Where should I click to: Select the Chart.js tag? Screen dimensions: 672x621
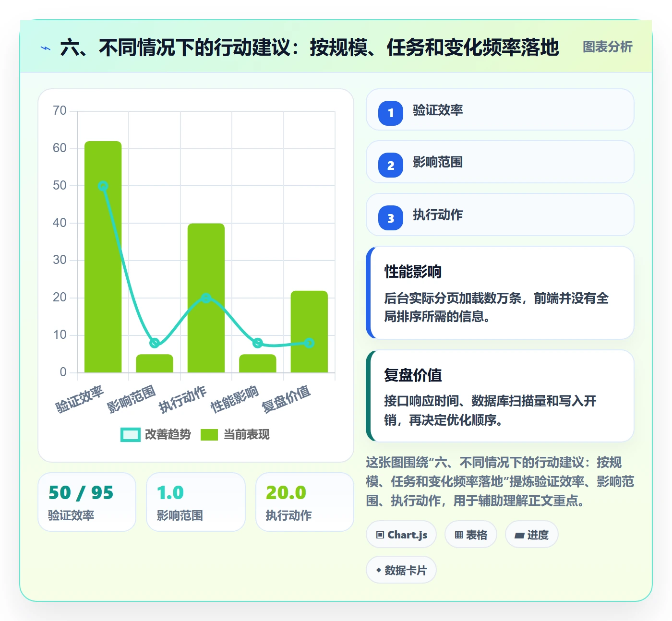coord(401,534)
